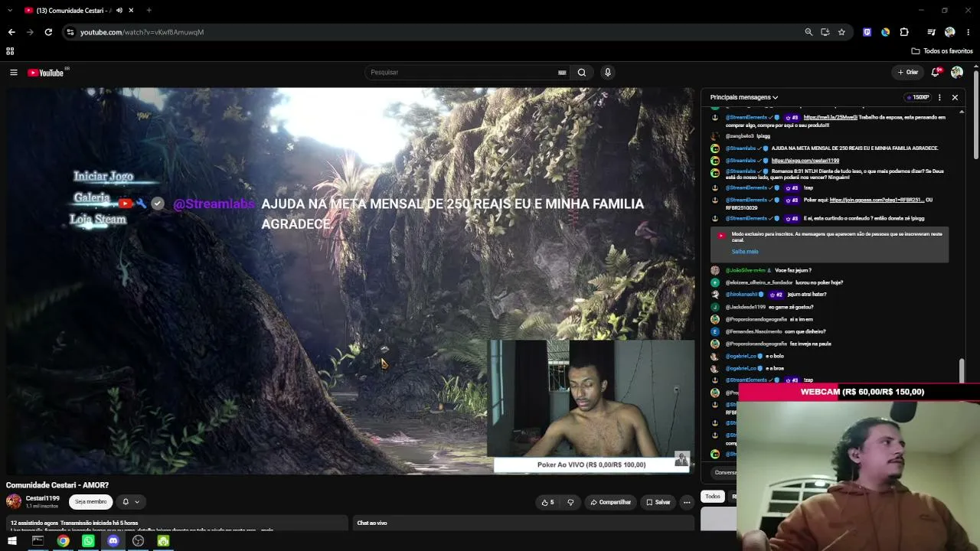Open OBS Studio from the taskbar
Screen dimensions: 980x551
[x=138, y=541]
